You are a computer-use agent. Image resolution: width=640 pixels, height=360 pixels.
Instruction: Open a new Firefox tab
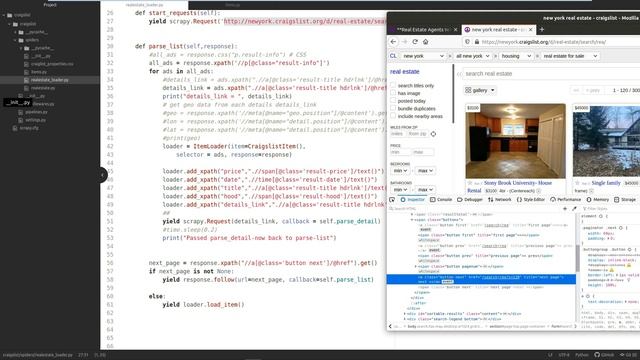point(542,29)
